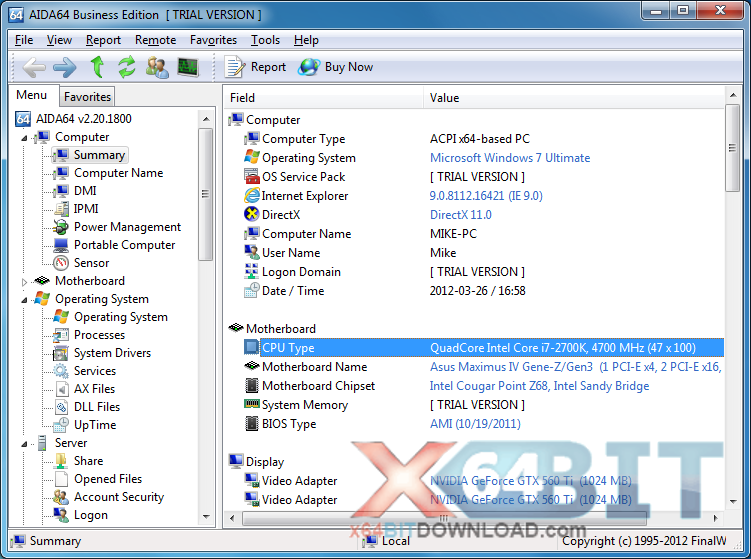Open the View menu
Viewport: 751px width, 559px height.
click(59, 40)
